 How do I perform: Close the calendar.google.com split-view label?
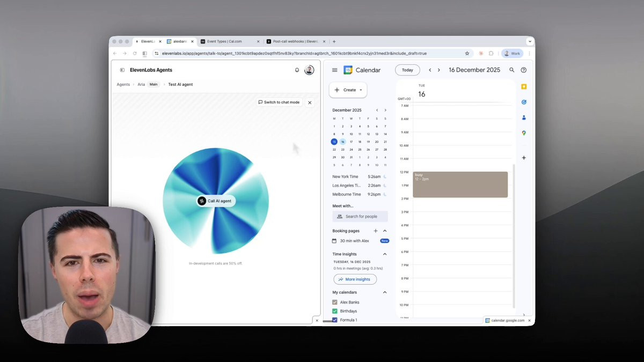click(529, 320)
